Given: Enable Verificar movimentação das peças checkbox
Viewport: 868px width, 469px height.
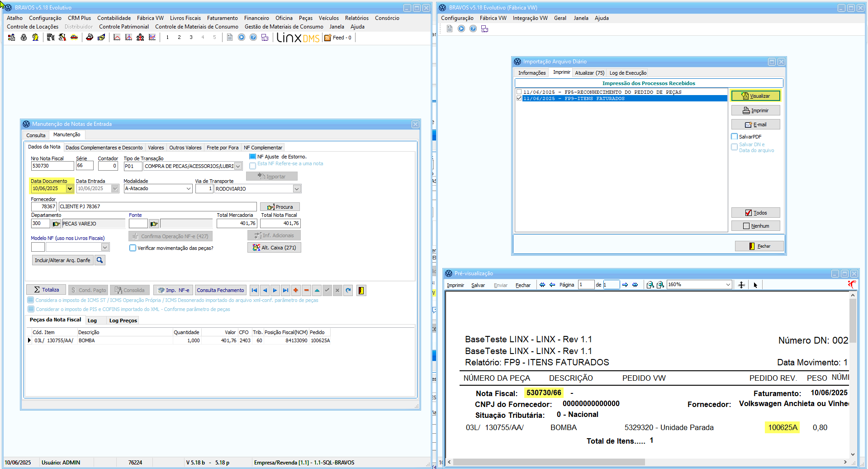Looking at the screenshot, I should click(133, 248).
